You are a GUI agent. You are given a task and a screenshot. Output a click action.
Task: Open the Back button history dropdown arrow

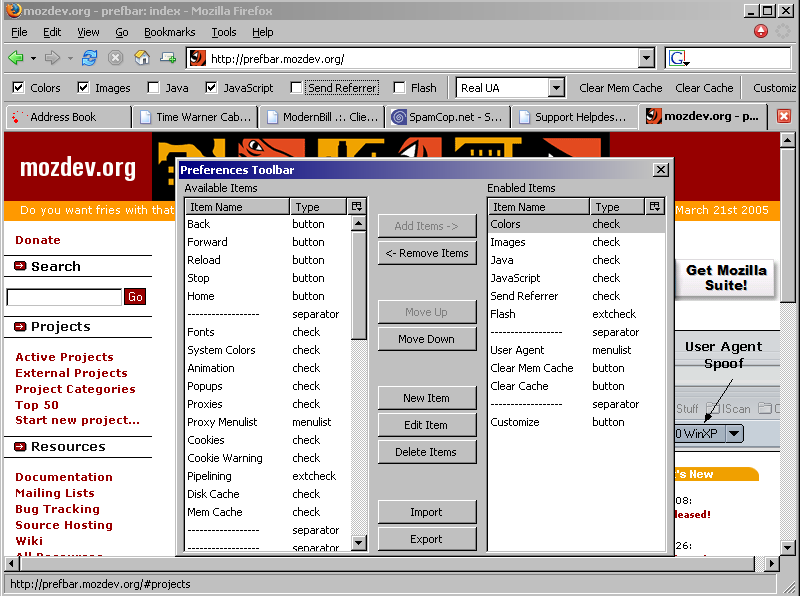(33, 59)
